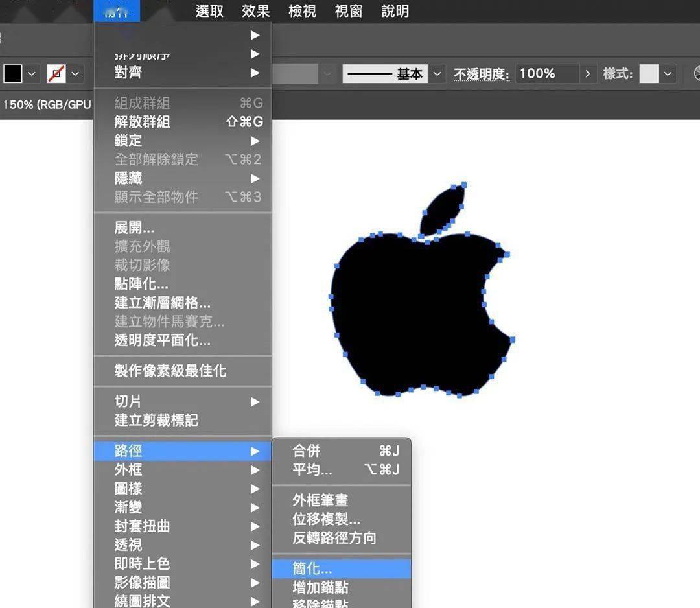Click the 不透明度 label link
Image resolution: width=700 pixels, height=608 pixels.
(481, 74)
